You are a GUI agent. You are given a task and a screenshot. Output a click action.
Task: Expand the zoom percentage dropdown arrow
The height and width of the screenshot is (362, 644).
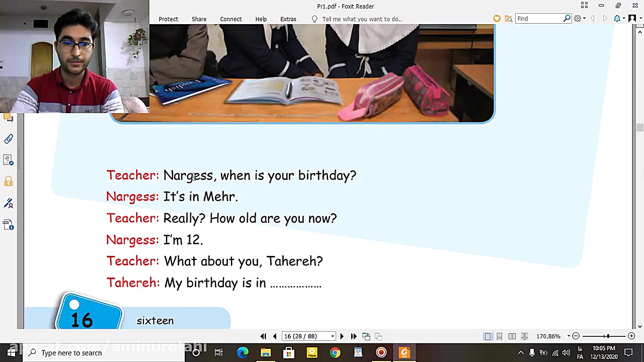(569, 336)
